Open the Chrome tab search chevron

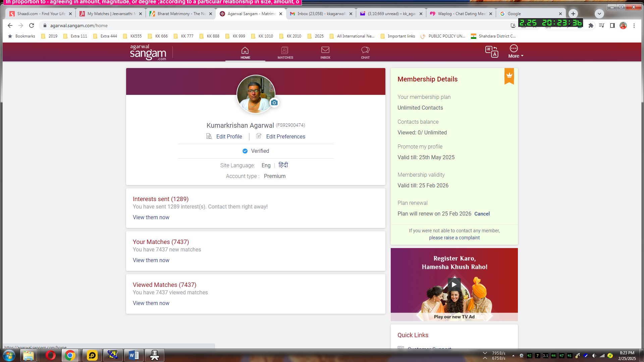click(599, 14)
